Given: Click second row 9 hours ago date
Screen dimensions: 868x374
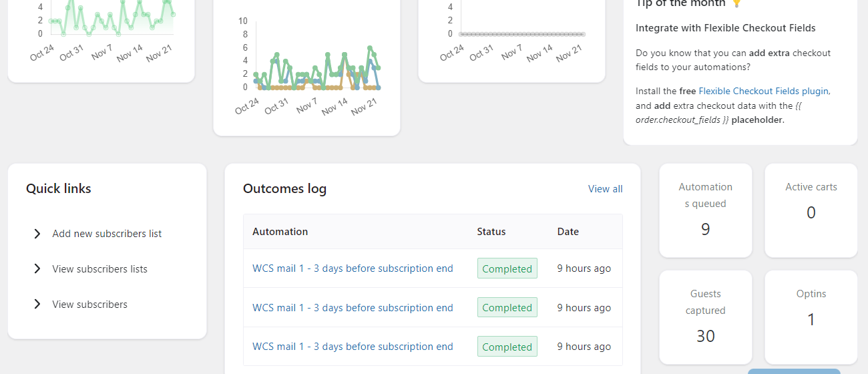Looking at the screenshot, I should (x=584, y=308).
